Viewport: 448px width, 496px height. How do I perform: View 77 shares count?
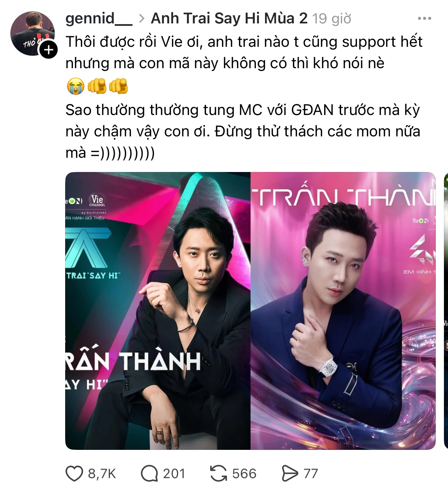[311, 474]
